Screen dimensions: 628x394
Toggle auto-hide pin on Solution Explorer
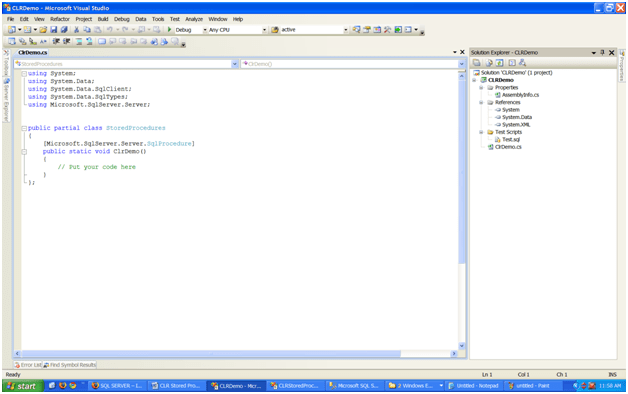click(x=602, y=52)
